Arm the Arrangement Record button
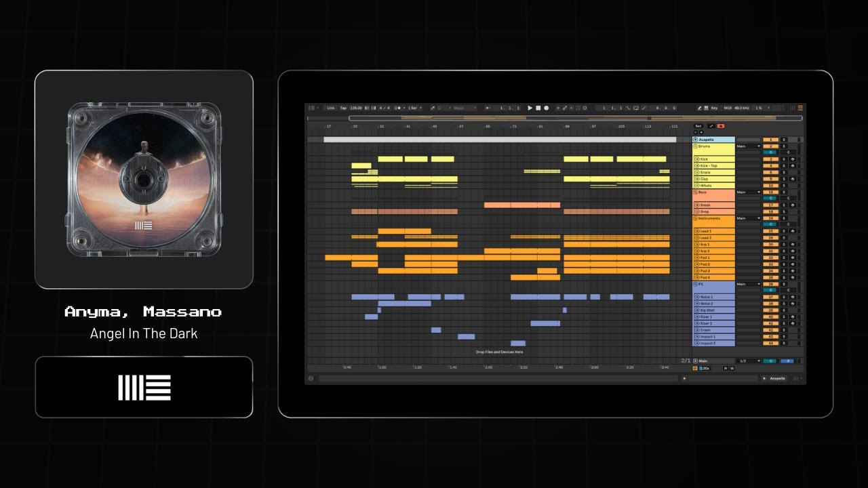 tap(547, 108)
